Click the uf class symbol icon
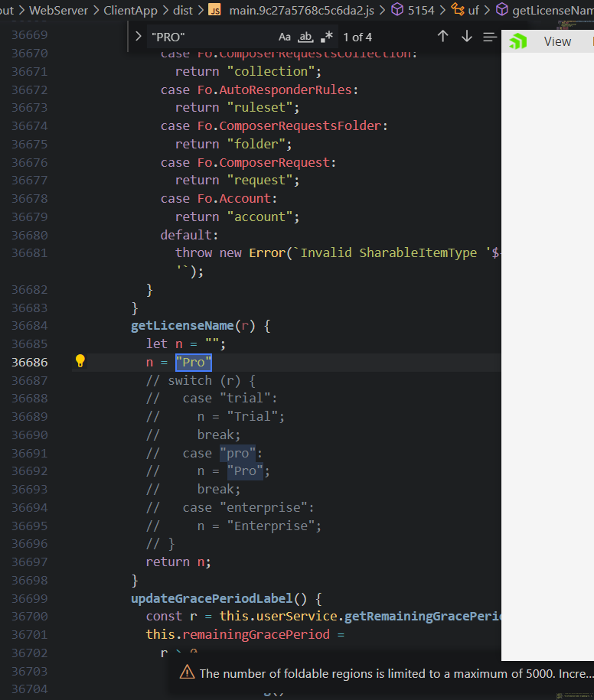The height and width of the screenshot is (700, 594). [x=458, y=9]
